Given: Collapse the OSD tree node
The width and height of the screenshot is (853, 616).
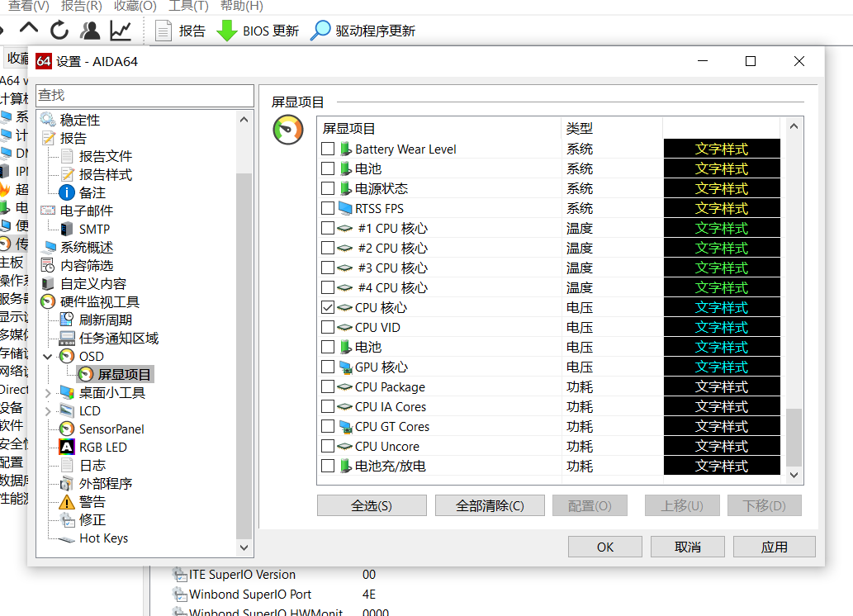Looking at the screenshot, I should pyautogui.click(x=48, y=357).
